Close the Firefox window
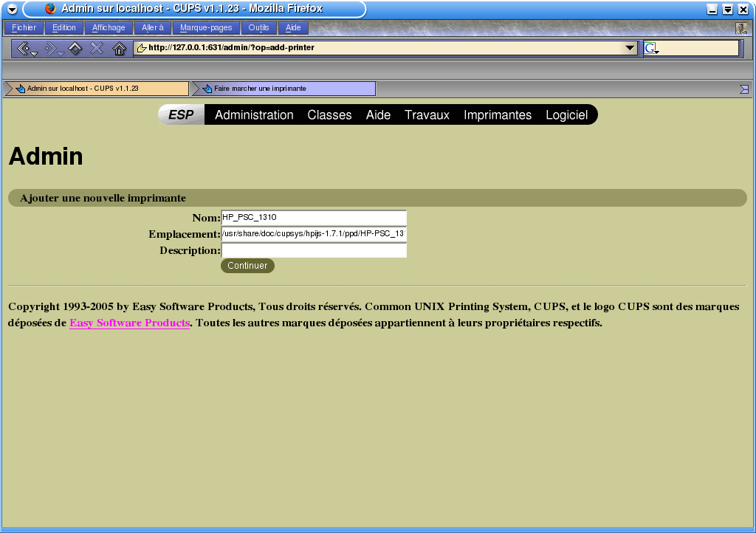This screenshot has width=756, height=533. [743, 9]
